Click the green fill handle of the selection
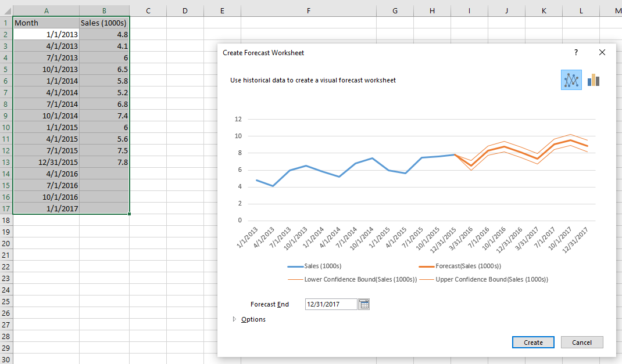Image resolution: width=622 pixels, height=364 pixels. [x=129, y=214]
